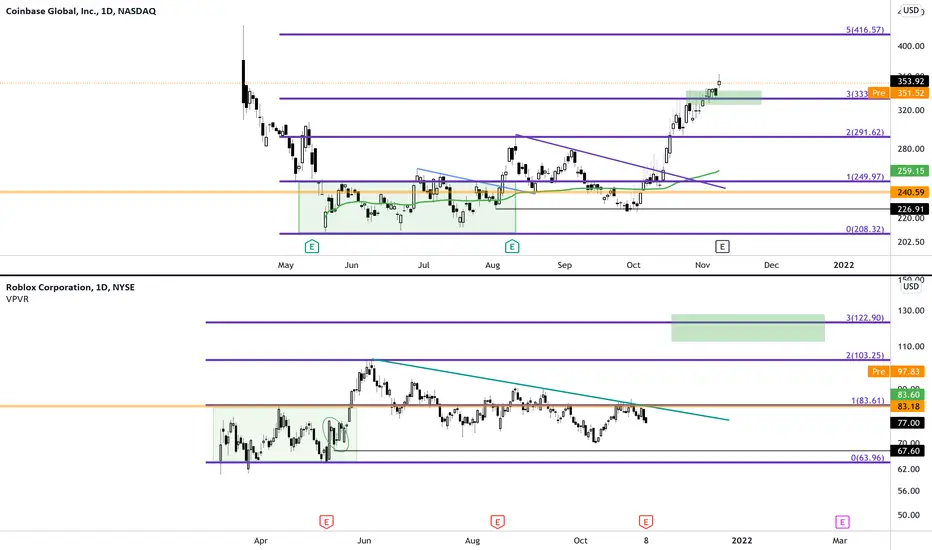The width and height of the screenshot is (932, 550).
Task: Click the orange Pre 97.83 price tag
Action: click(896, 371)
